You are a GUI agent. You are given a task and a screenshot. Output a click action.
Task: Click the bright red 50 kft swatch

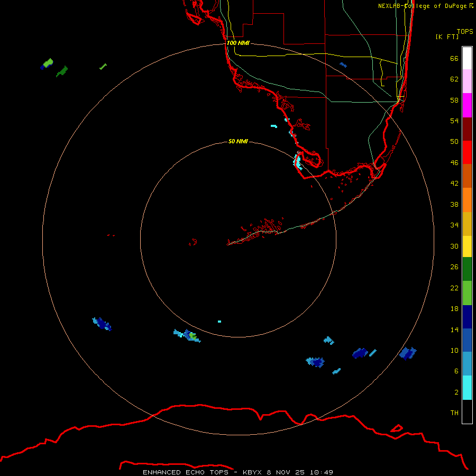click(467, 152)
